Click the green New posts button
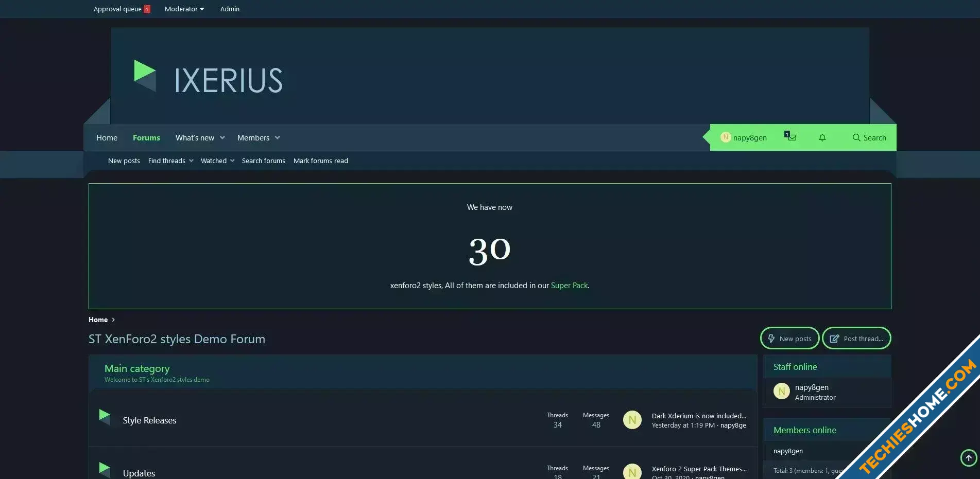980x479 pixels. (x=789, y=338)
